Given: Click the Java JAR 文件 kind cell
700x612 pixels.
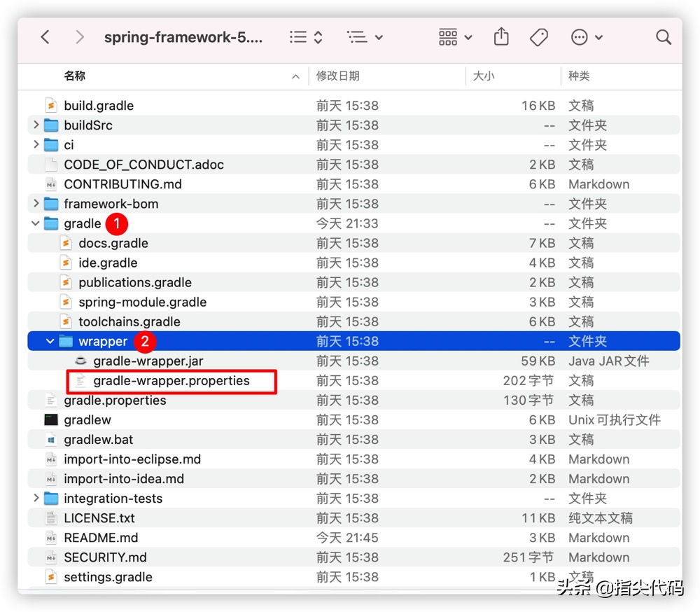Looking at the screenshot, I should [608, 361].
